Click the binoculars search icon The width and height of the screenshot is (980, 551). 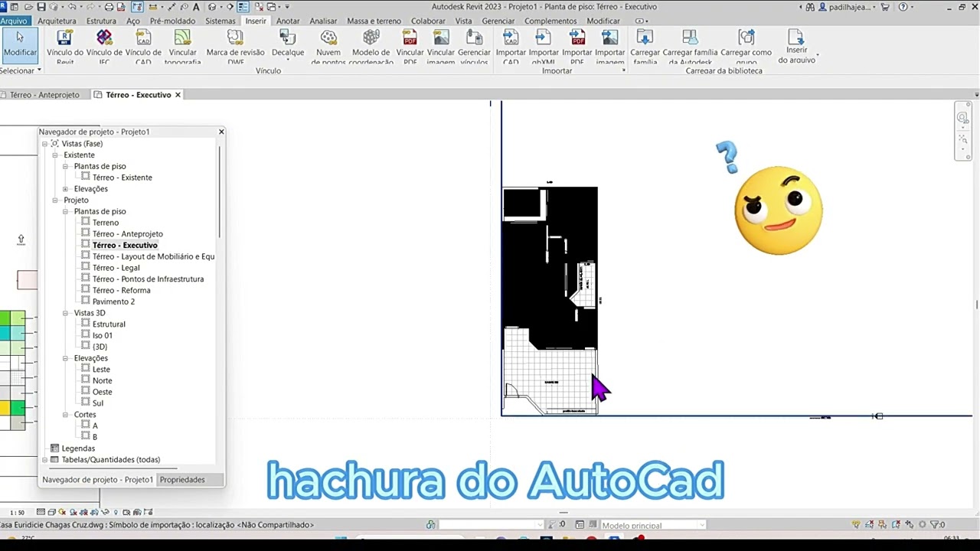click(x=811, y=7)
